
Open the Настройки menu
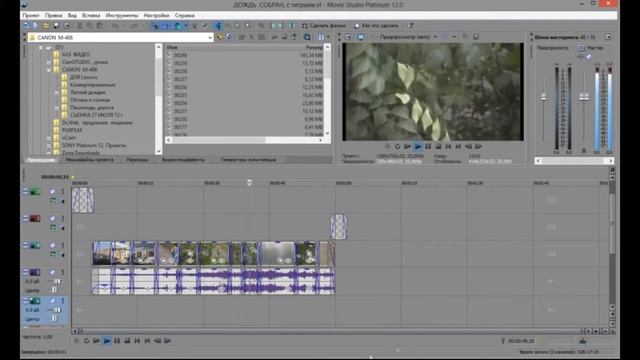(x=156, y=15)
